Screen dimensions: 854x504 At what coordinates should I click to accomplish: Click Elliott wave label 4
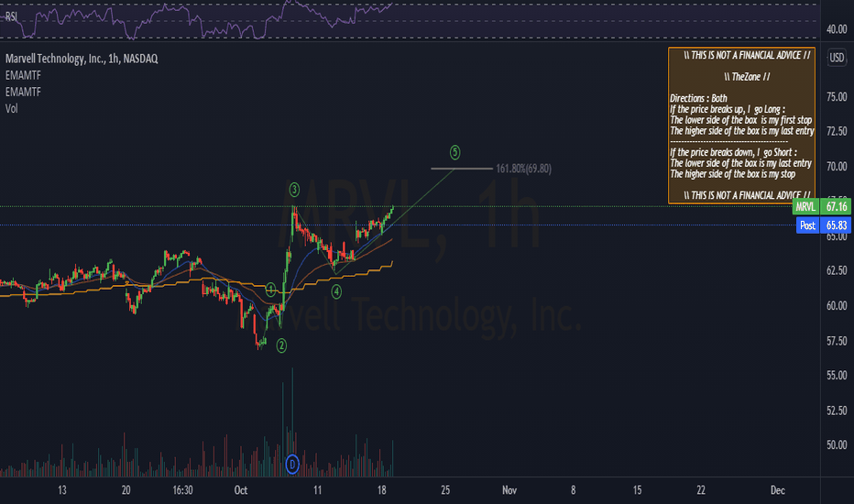tap(336, 291)
